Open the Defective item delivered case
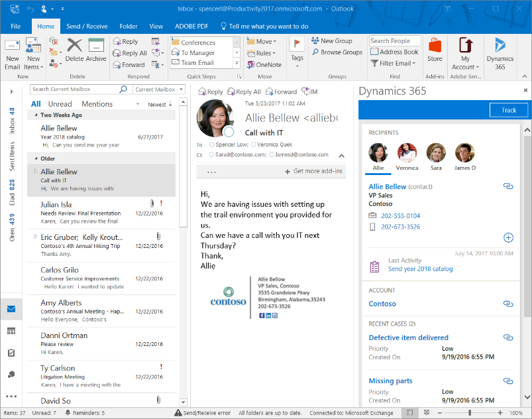The height and width of the screenshot is (419, 532). [408, 337]
